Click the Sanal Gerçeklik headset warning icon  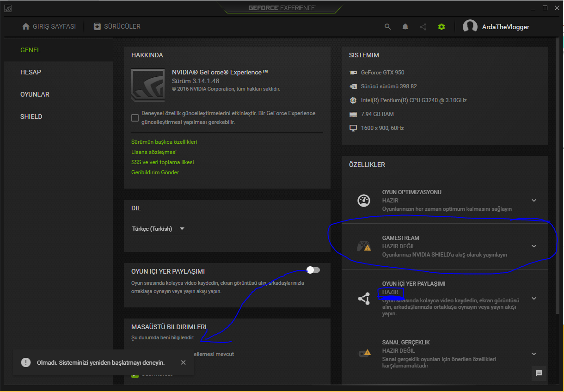coord(364,354)
